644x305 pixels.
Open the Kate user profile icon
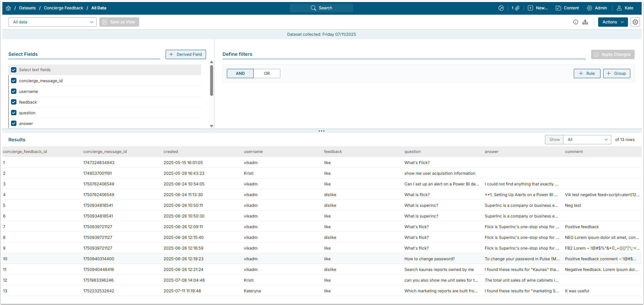619,8
